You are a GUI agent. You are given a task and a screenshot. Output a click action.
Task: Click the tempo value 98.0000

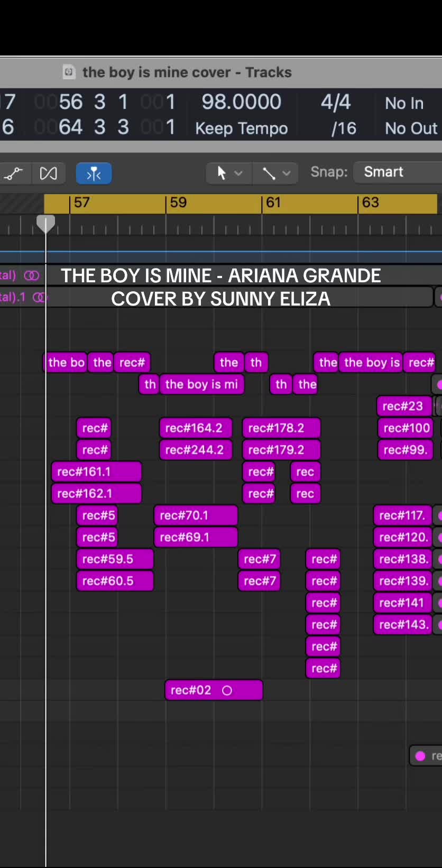(242, 101)
